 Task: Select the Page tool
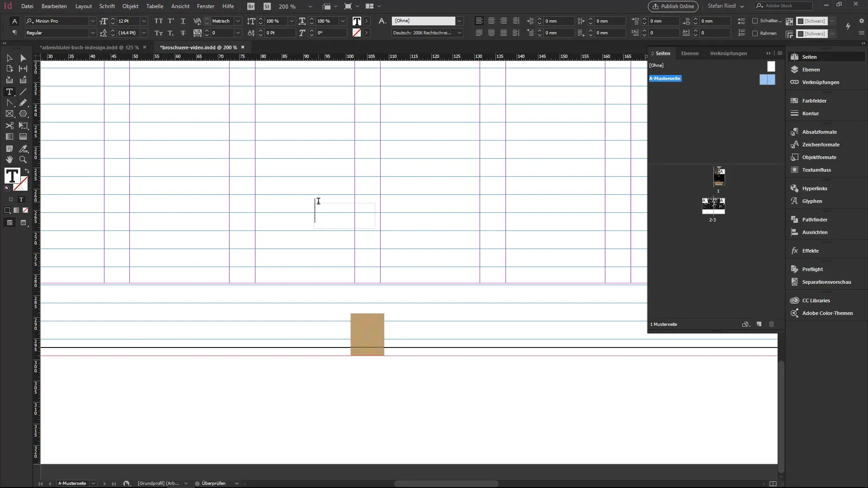pos(9,69)
